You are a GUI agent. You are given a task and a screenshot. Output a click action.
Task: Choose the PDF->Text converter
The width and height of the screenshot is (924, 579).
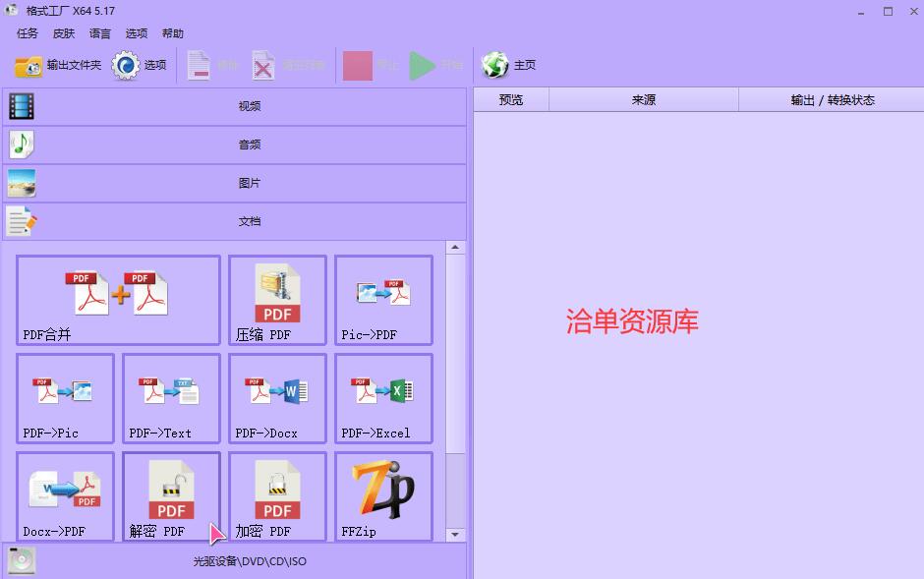click(171, 398)
